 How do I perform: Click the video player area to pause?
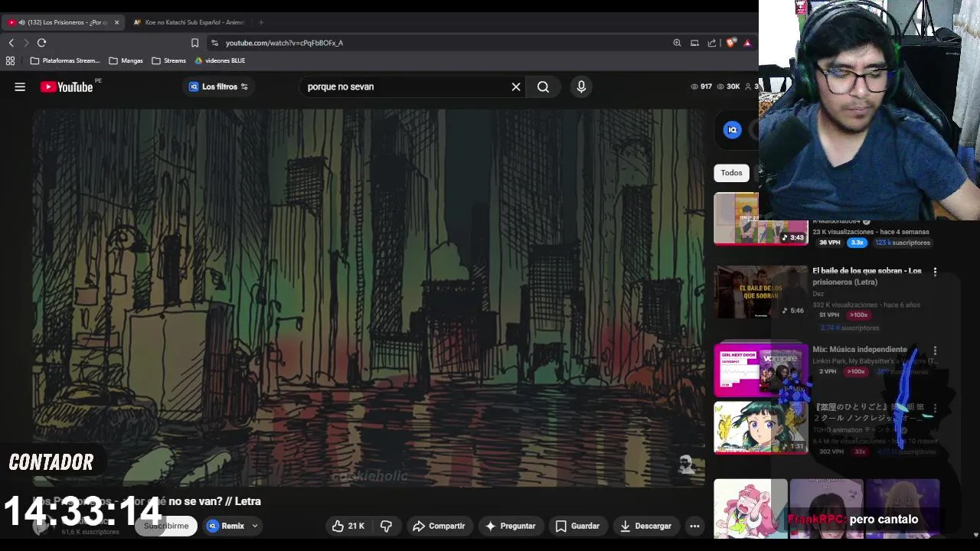coord(368,297)
